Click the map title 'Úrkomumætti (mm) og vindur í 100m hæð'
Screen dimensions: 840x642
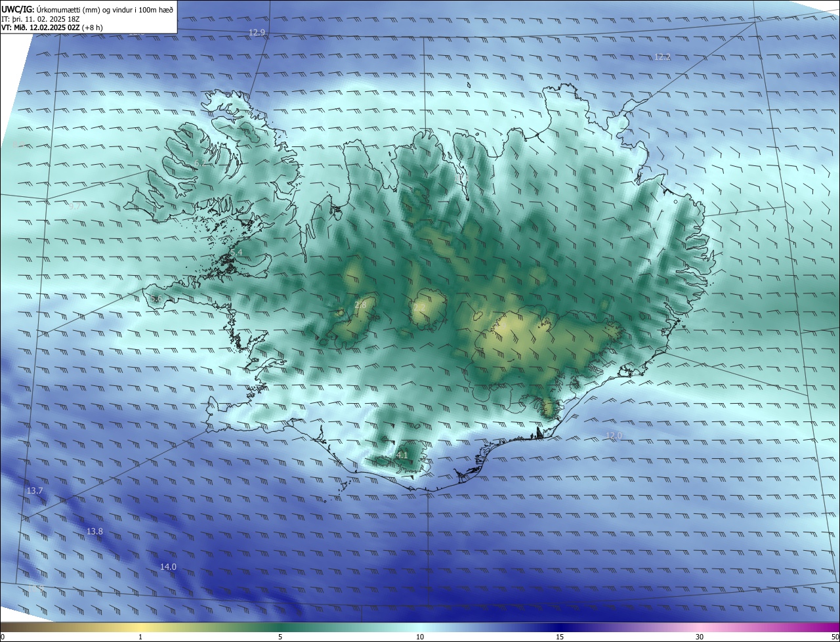tap(104, 9)
